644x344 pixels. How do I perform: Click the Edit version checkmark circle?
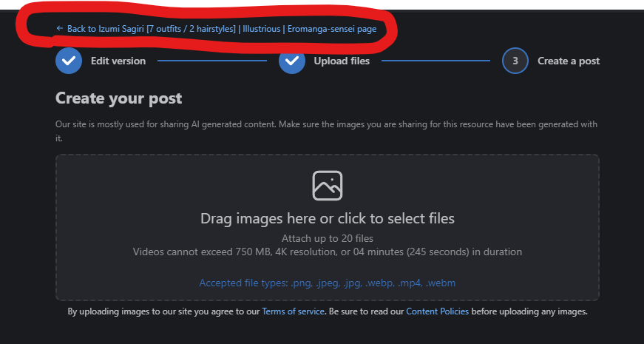point(69,61)
